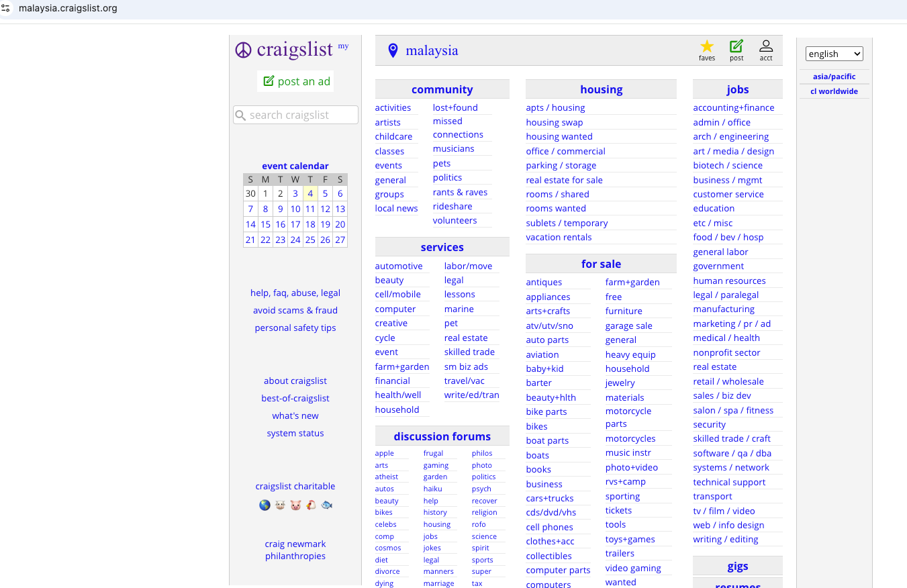Click the craigslist peace sign logo
This screenshot has height=588, width=907.
243,50
